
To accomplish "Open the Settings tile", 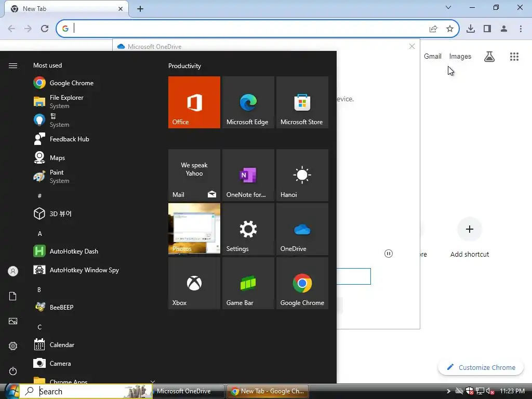I will (248, 229).
